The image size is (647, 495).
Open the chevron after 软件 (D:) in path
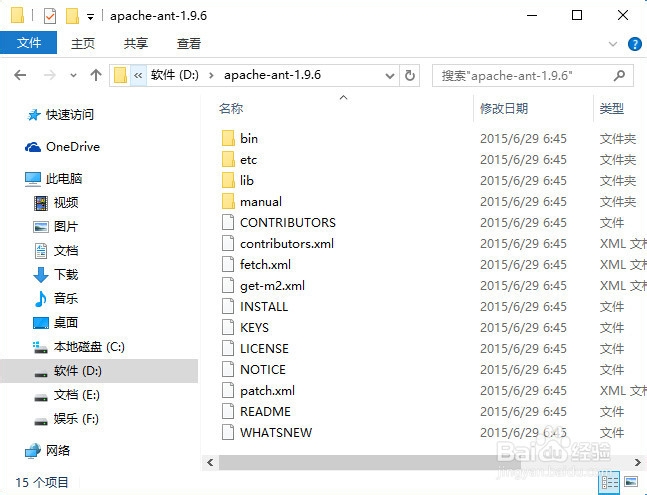point(211,75)
